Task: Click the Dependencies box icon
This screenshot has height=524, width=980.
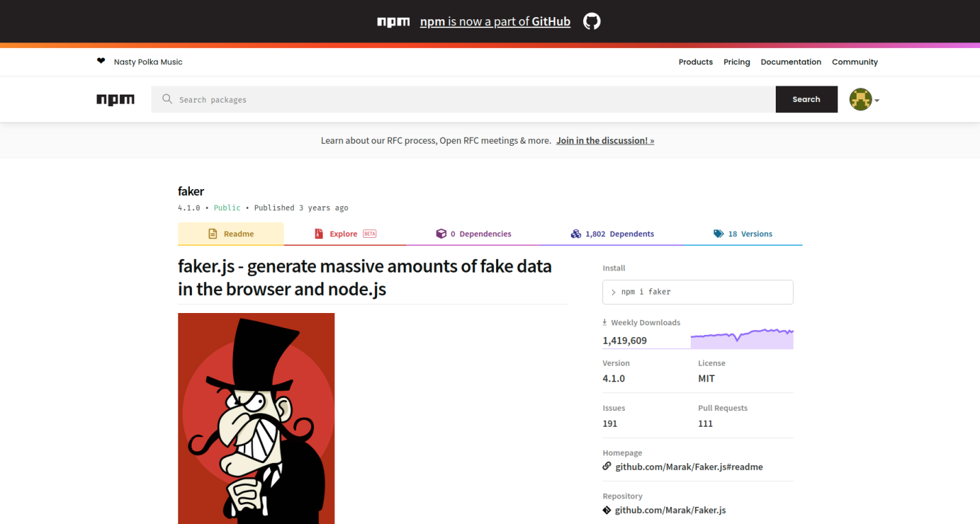Action: tap(441, 234)
